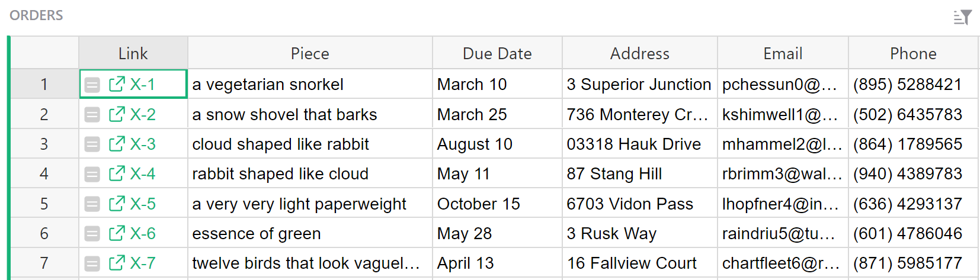
Task: Select the Piece column header
Action: tap(310, 53)
